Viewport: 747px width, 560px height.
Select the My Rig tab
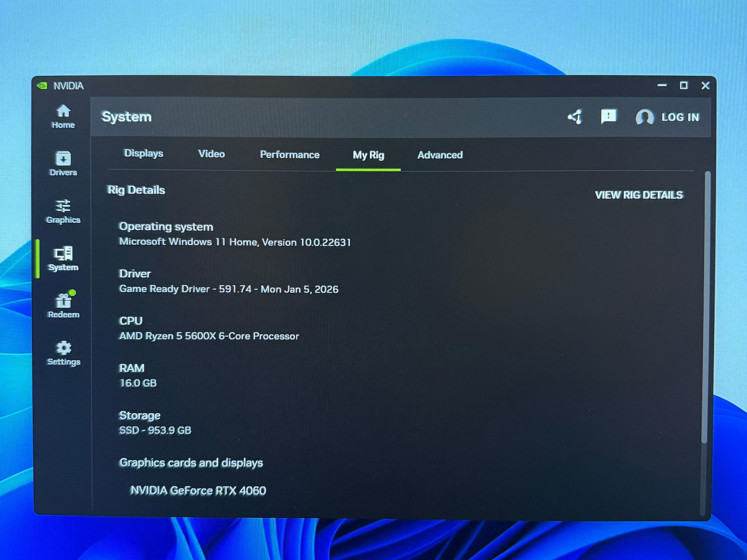click(368, 155)
